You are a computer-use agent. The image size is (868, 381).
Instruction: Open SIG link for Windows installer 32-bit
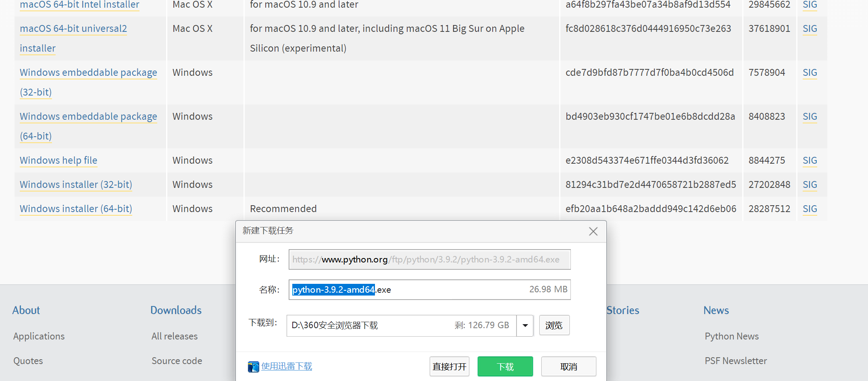coord(810,185)
